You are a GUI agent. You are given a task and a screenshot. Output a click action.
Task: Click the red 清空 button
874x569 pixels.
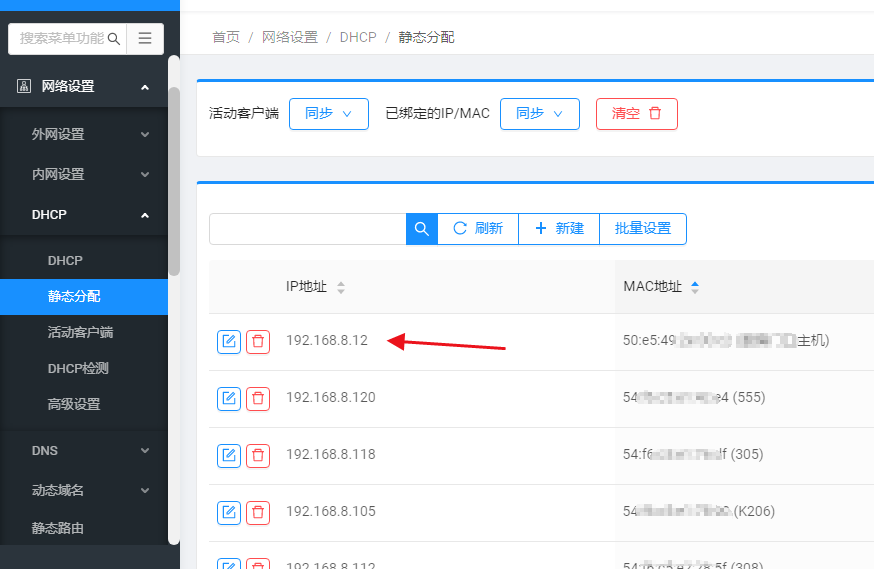(x=636, y=114)
